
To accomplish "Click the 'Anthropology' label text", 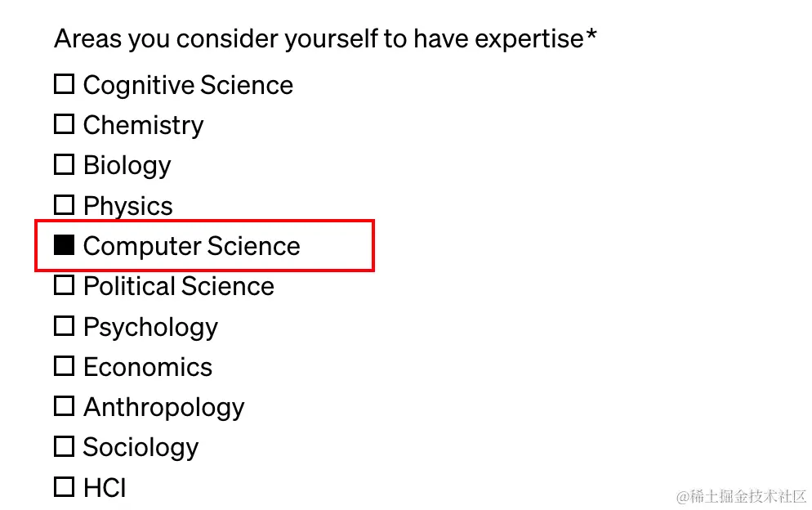I will (x=163, y=408).
